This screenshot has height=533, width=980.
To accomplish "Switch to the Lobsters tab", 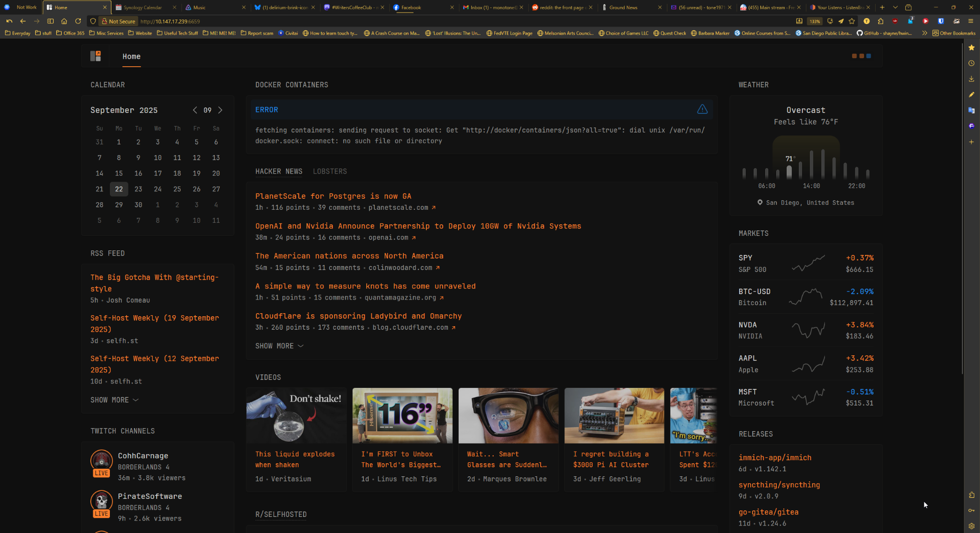I will (330, 171).
